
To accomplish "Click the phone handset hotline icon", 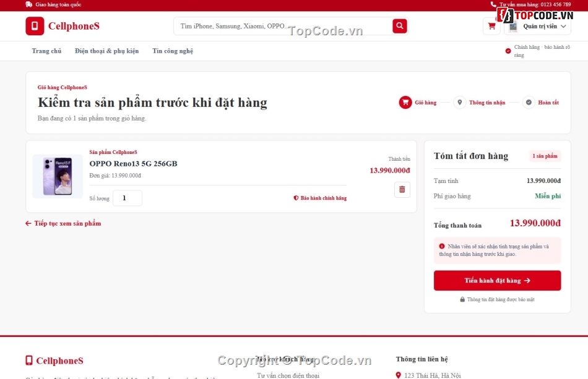I will click(493, 4).
